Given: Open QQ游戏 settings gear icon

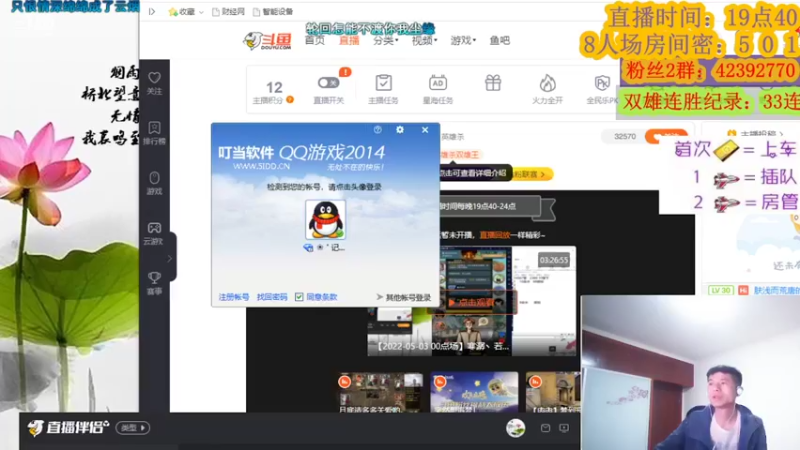Looking at the screenshot, I should [x=400, y=130].
